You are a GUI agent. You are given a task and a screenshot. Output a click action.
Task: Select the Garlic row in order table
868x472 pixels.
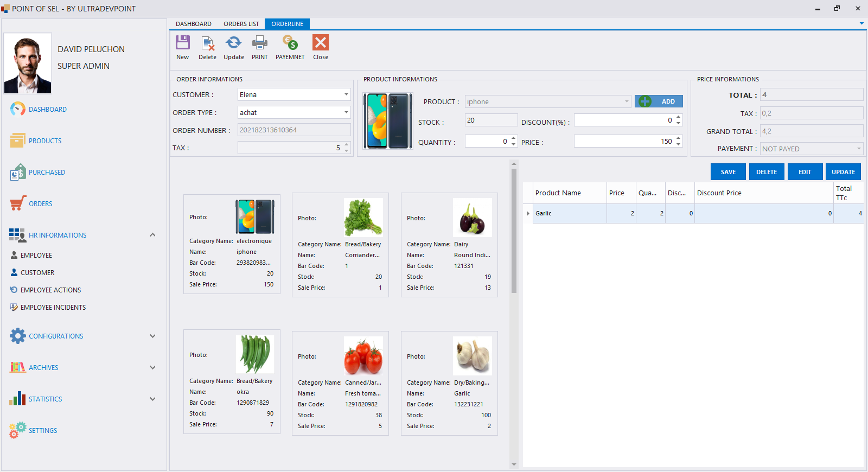click(x=693, y=213)
